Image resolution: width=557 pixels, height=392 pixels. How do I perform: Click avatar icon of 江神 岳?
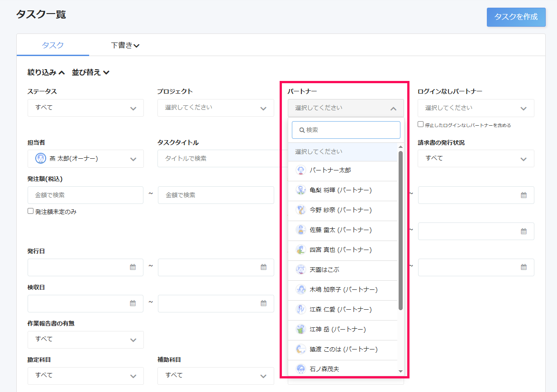tap(301, 330)
